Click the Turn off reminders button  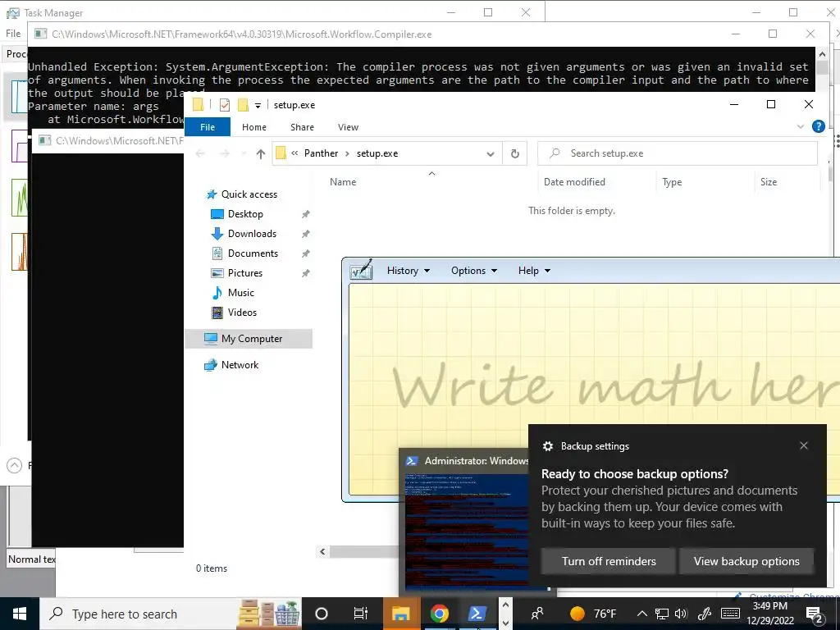pos(609,561)
